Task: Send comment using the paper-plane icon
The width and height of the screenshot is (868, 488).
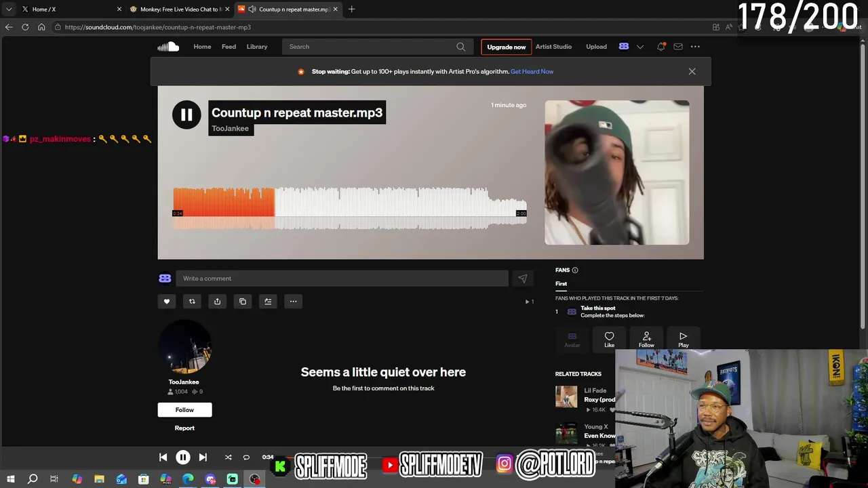Action: (x=522, y=279)
